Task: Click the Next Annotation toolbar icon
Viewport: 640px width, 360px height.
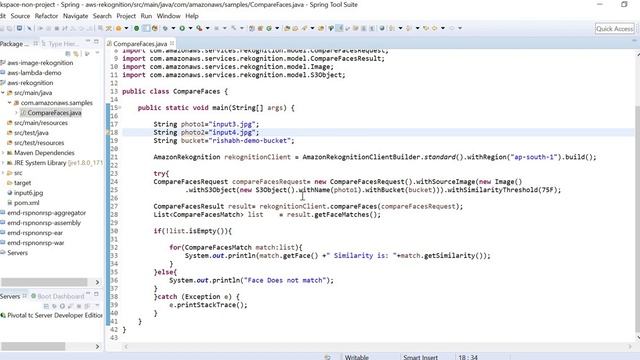Action: click(x=392, y=28)
